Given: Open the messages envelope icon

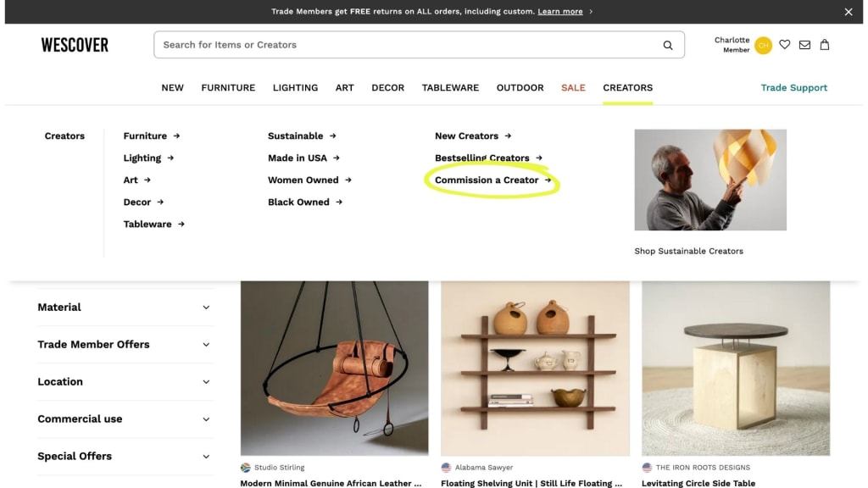Looking at the screenshot, I should tap(804, 45).
